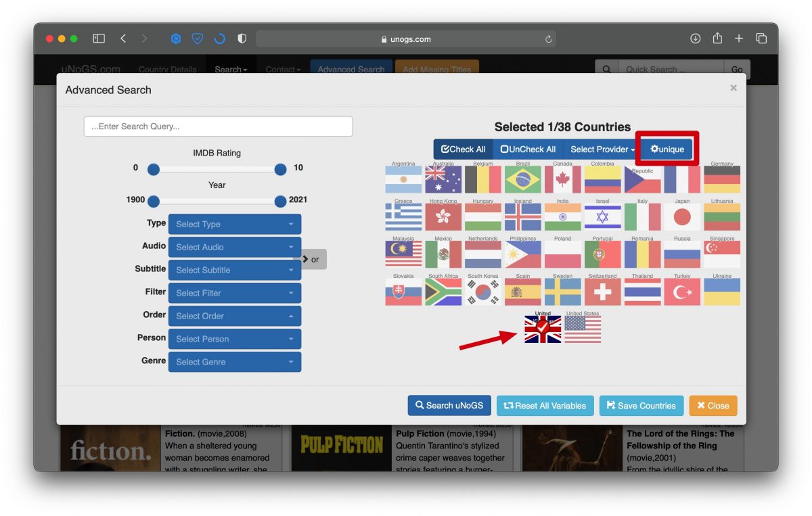The image size is (812, 516).
Task: Toggle the Greece country flag
Action: (x=403, y=217)
